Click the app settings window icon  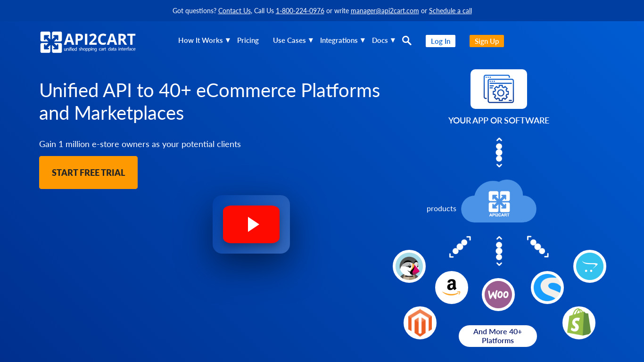(x=499, y=89)
